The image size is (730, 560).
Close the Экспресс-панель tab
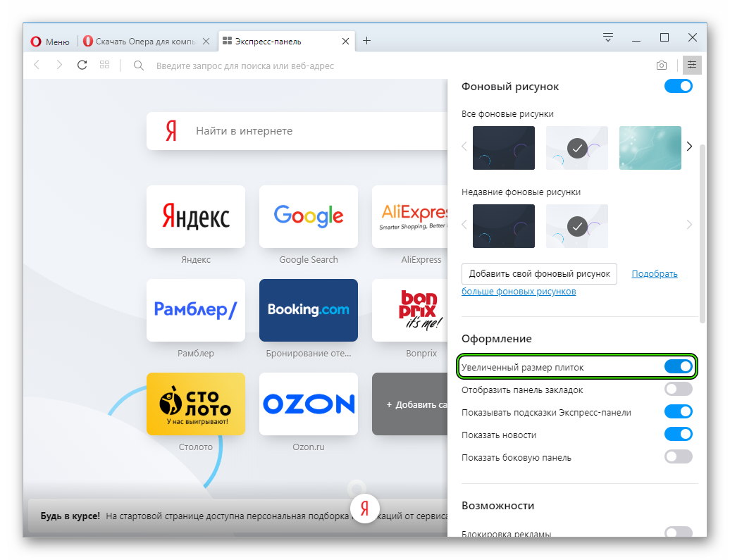coord(345,42)
